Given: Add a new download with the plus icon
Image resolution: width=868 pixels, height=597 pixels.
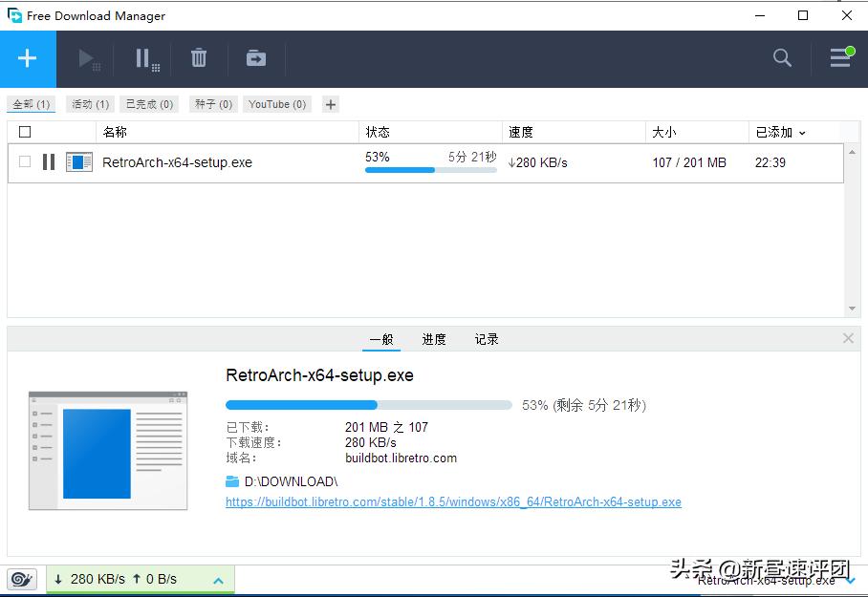Looking at the screenshot, I should tap(28, 58).
